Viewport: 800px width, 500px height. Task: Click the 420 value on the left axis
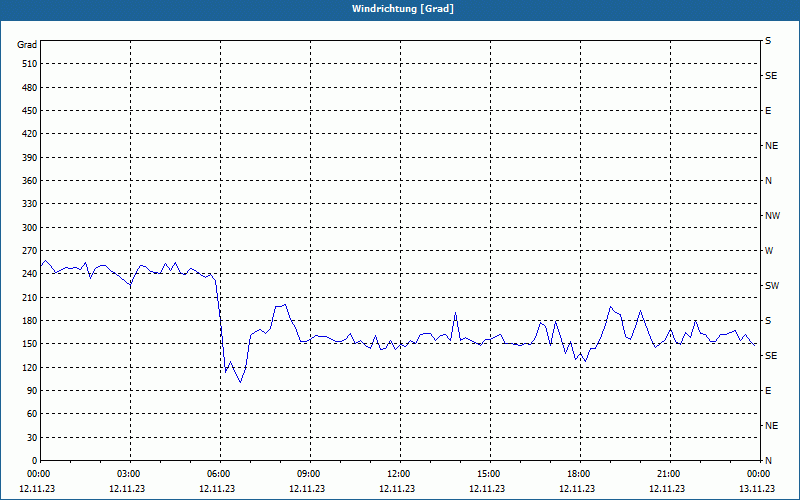(x=30, y=134)
